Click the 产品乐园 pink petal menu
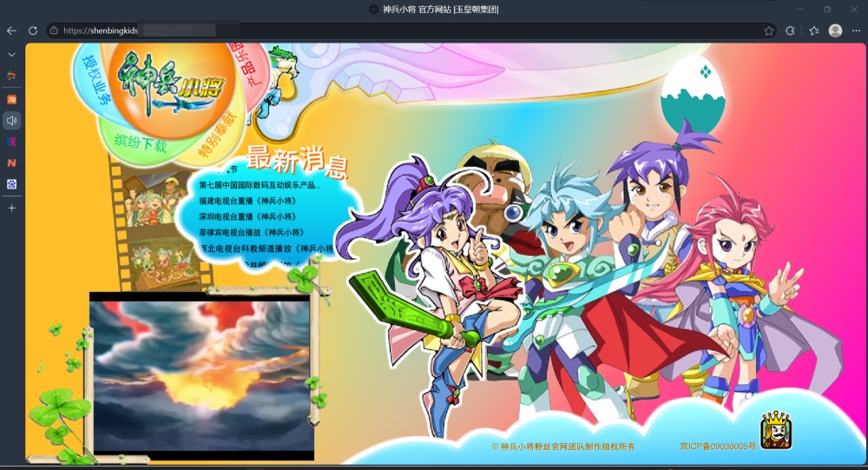 [x=244, y=63]
